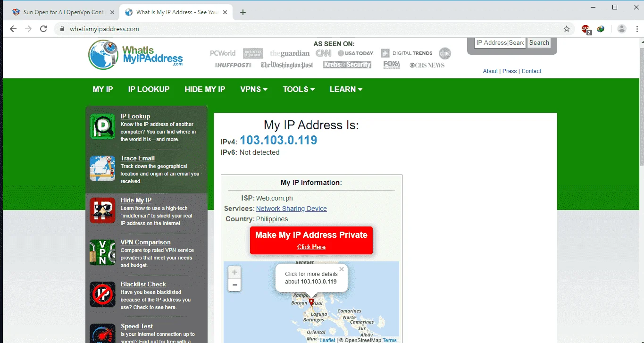The image size is (644, 343).
Task: Click the CNN logo
Action: pyautogui.click(x=323, y=53)
